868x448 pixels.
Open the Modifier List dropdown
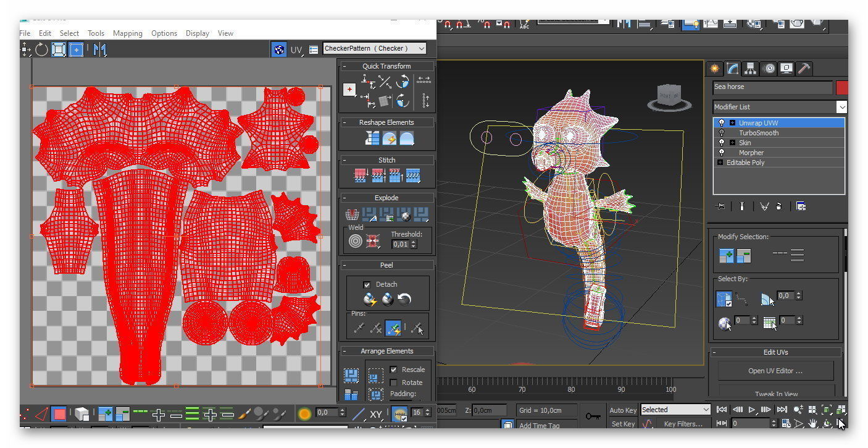coord(780,107)
